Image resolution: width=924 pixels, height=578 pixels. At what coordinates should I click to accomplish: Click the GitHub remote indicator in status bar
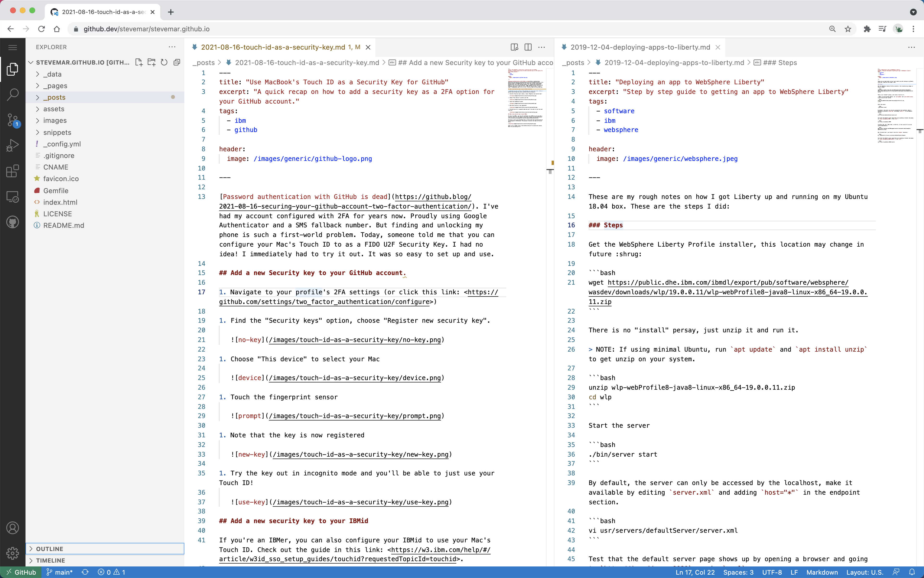coord(20,572)
